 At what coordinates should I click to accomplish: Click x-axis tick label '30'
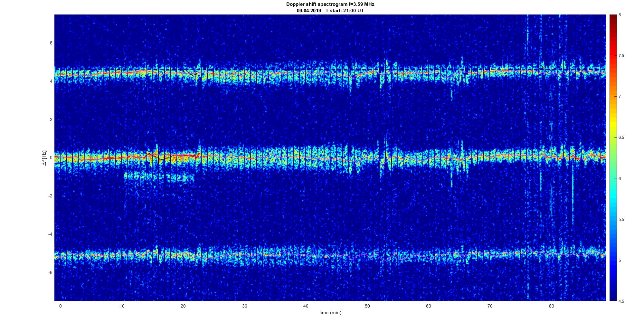[244, 306]
